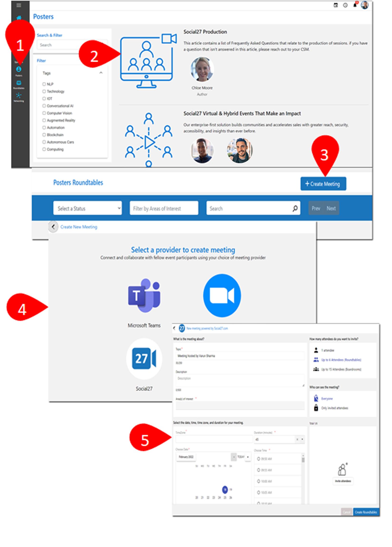Toggle the hamburger menu at top left
392x547 pixels.
click(x=19, y=5)
